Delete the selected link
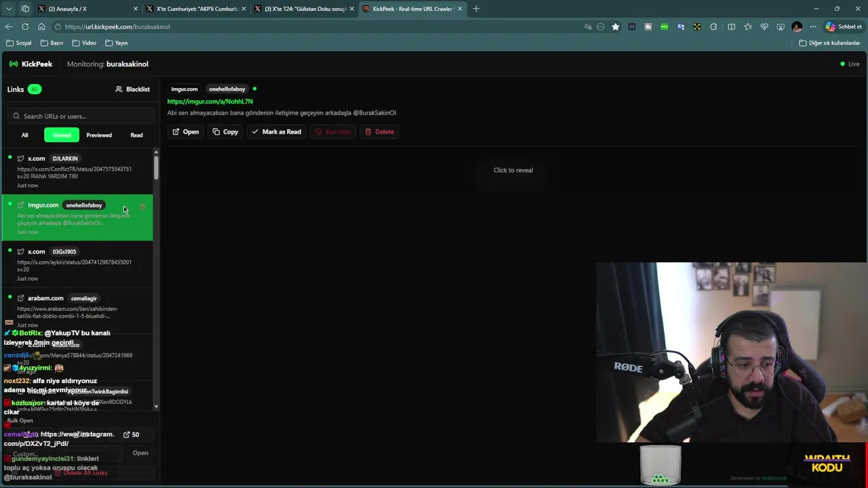 [x=379, y=131]
